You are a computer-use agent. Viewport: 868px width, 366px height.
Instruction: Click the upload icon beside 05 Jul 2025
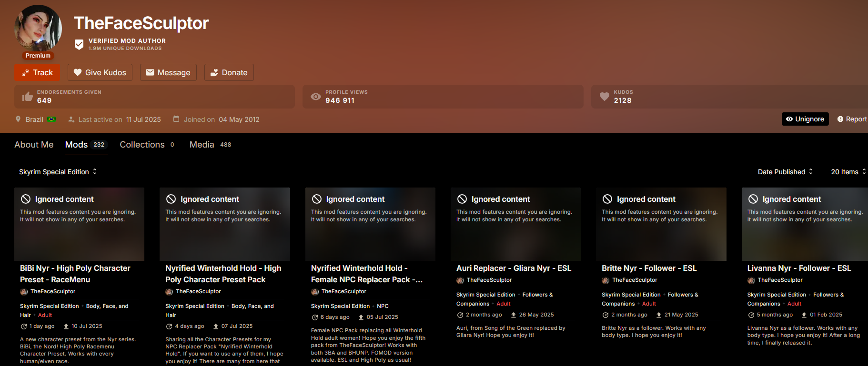(361, 317)
